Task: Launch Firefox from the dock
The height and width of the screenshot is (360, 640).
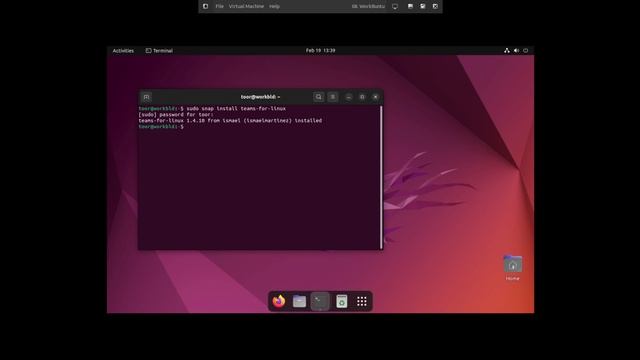Action: [x=279, y=301]
